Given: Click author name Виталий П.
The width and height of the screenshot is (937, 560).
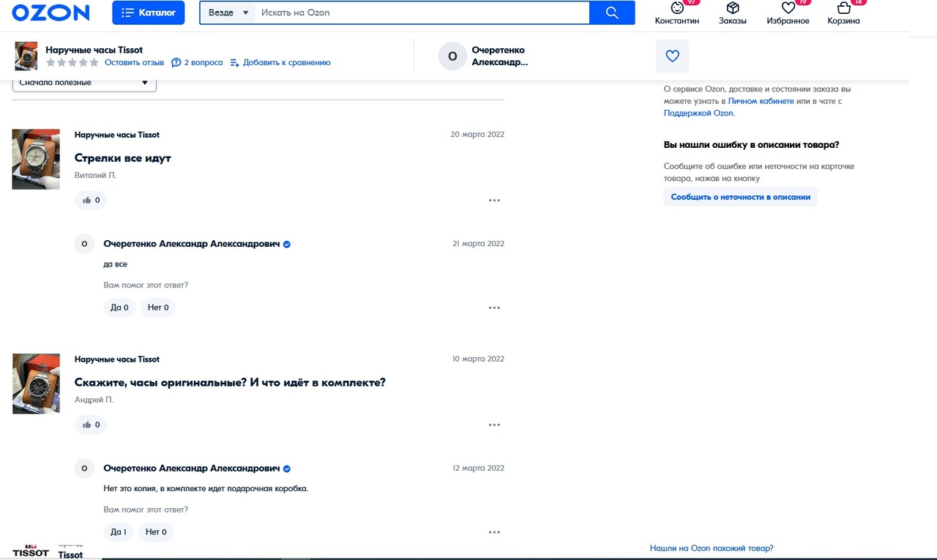Looking at the screenshot, I should (x=95, y=176).
